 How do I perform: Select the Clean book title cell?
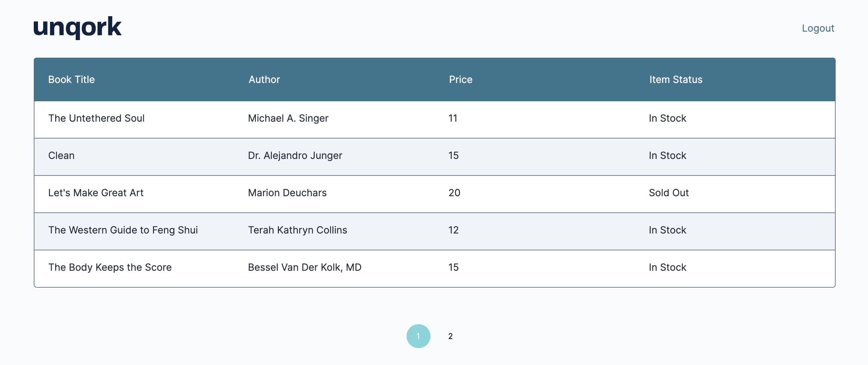pyautogui.click(x=61, y=155)
